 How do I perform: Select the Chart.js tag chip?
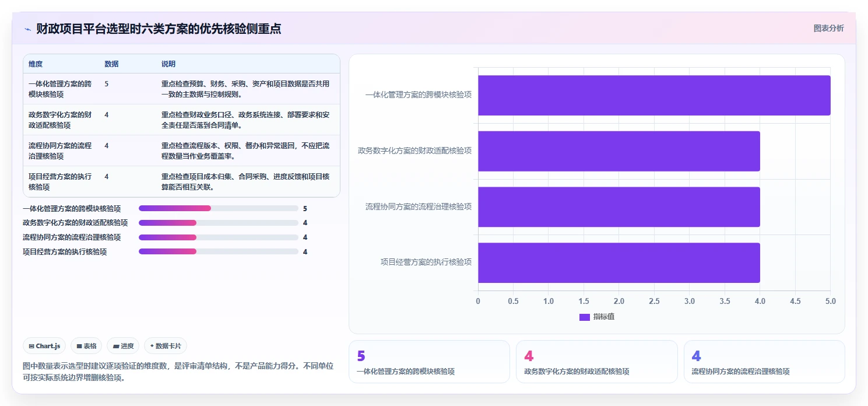pos(45,346)
